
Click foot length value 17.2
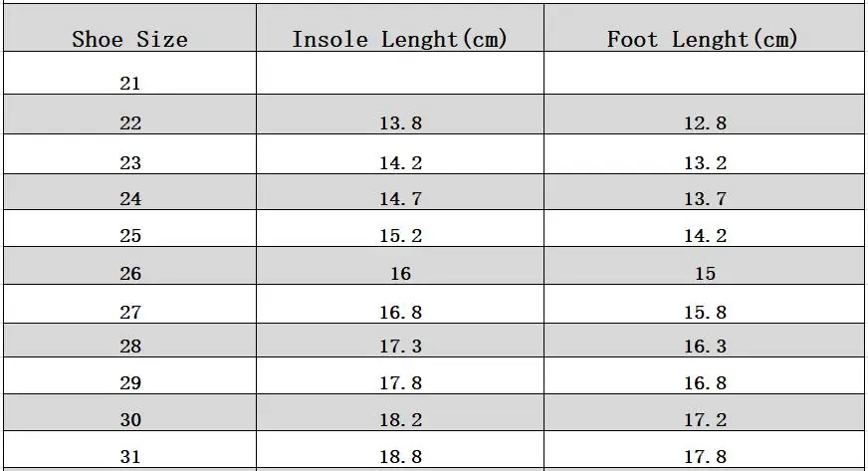click(x=705, y=420)
